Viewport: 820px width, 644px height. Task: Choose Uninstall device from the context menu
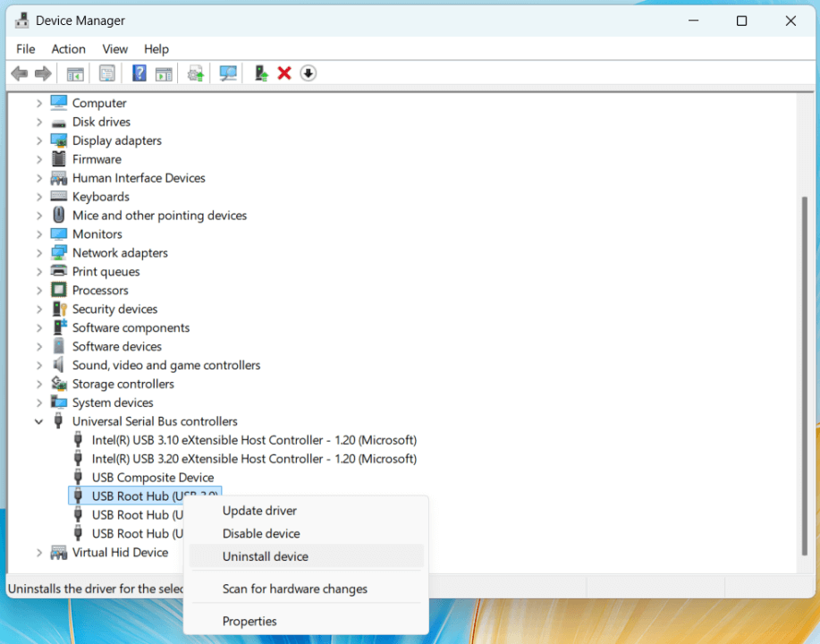click(263, 556)
